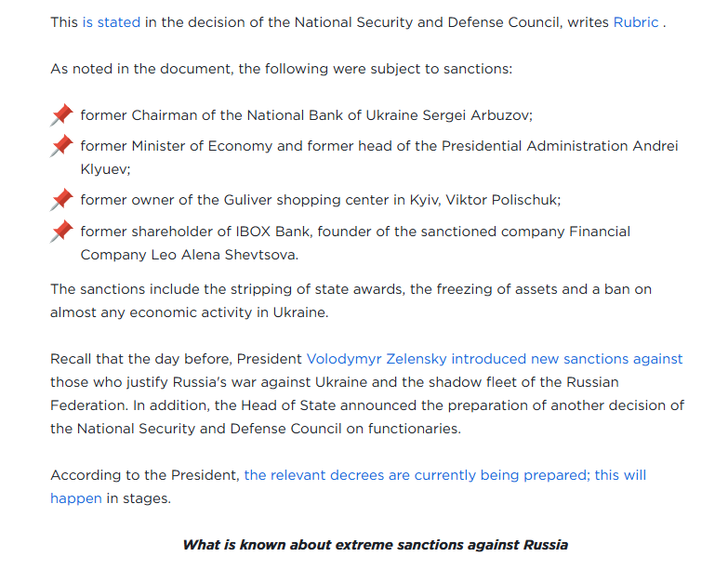728x570 pixels.
Task: Click the pushpin icon beside IBOX Bank entry
Action: pos(61,232)
